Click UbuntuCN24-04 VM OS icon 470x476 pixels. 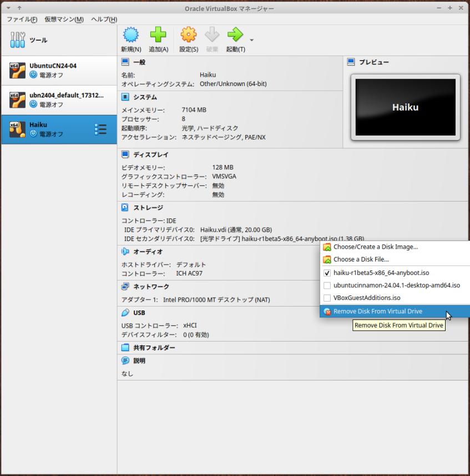[x=17, y=71]
